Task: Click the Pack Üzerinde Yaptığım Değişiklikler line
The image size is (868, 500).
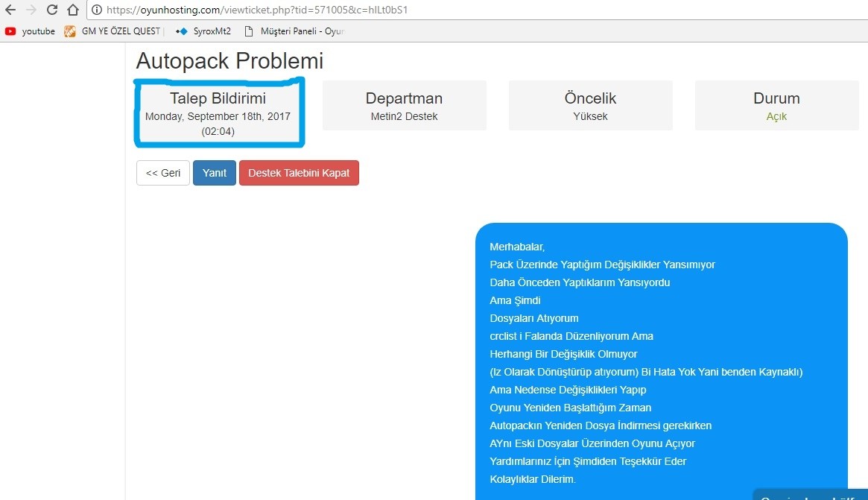Action: (x=602, y=265)
